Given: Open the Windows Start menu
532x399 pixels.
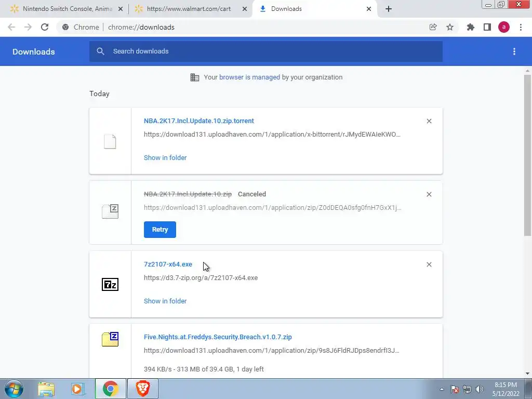Looking at the screenshot, I should [x=14, y=389].
